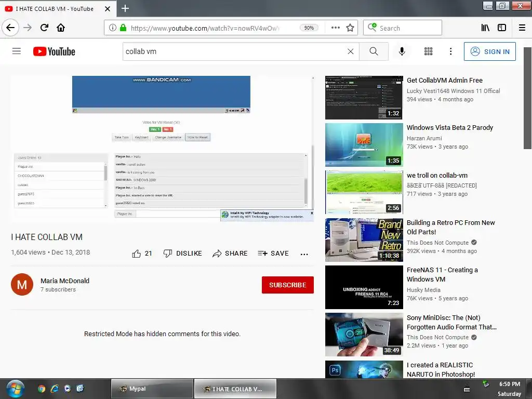Open title link Get CollabVM Admin Free

pos(445,81)
